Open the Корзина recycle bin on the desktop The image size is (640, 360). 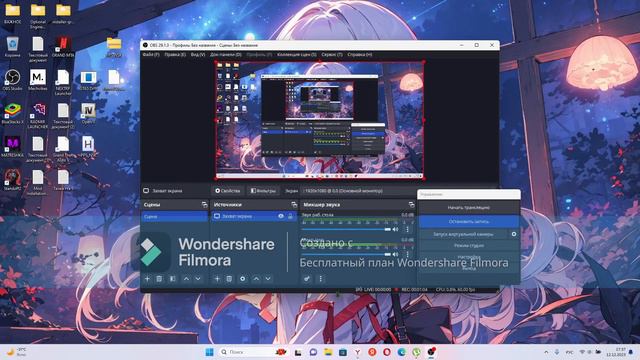click(x=13, y=47)
